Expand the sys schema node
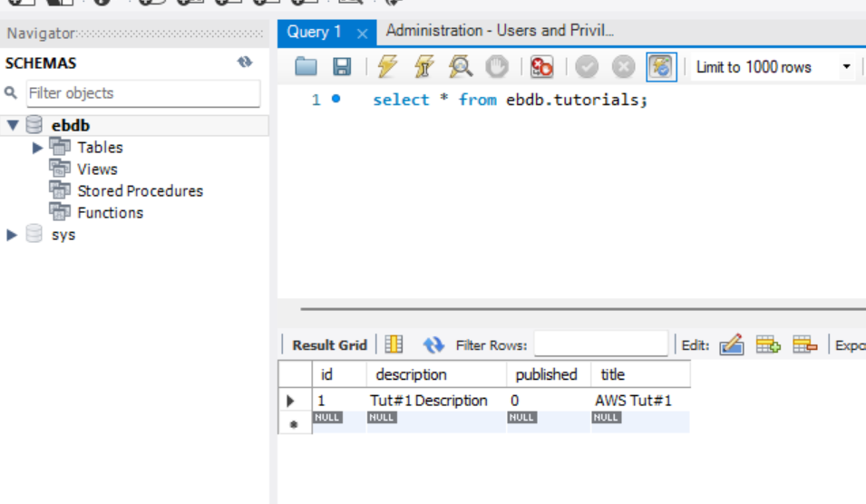This screenshot has width=866, height=504. (x=12, y=235)
